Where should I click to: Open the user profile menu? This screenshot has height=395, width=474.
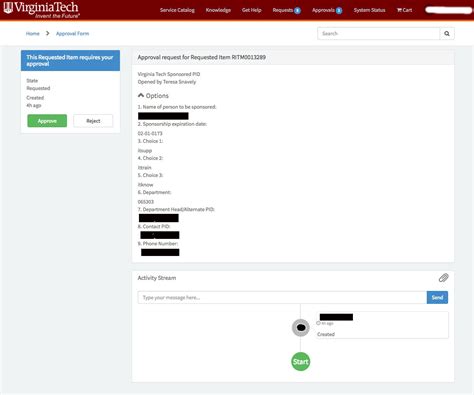click(448, 10)
